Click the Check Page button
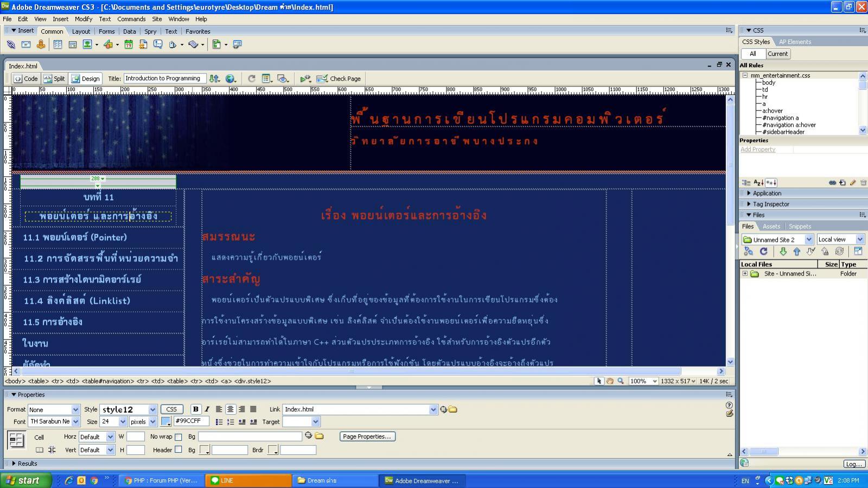This screenshot has width=868, height=488. pyautogui.click(x=339, y=79)
